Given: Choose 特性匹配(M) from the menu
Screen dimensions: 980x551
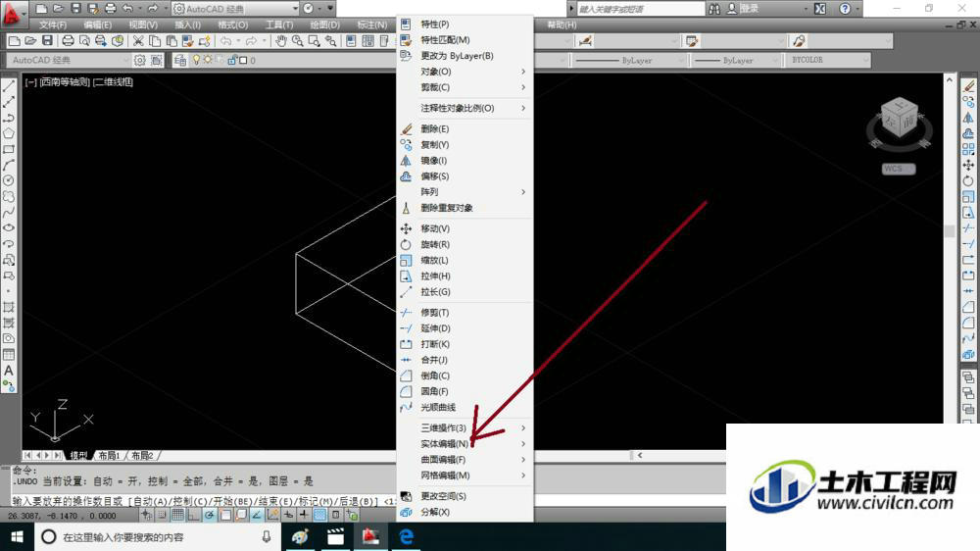Looking at the screenshot, I should click(465, 39).
